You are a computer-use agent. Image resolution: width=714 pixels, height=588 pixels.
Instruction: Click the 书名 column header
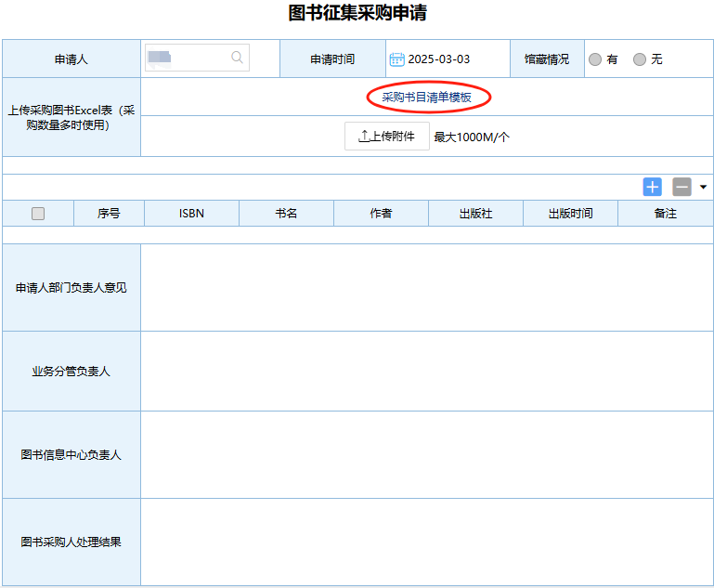coord(286,214)
